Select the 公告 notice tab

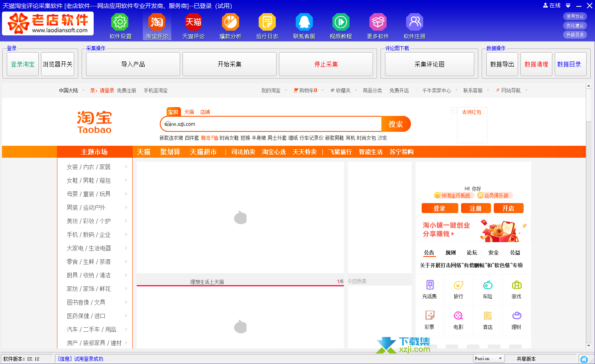[429, 252]
